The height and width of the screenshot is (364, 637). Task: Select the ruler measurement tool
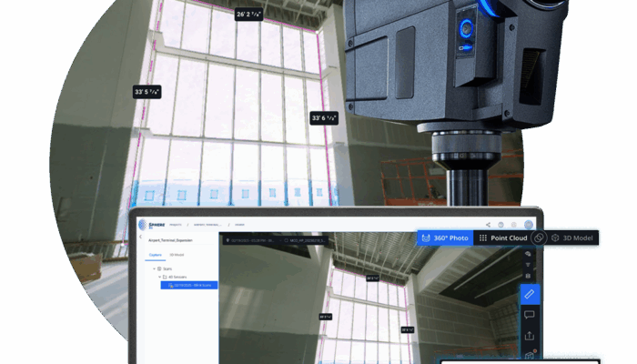pyautogui.click(x=530, y=294)
